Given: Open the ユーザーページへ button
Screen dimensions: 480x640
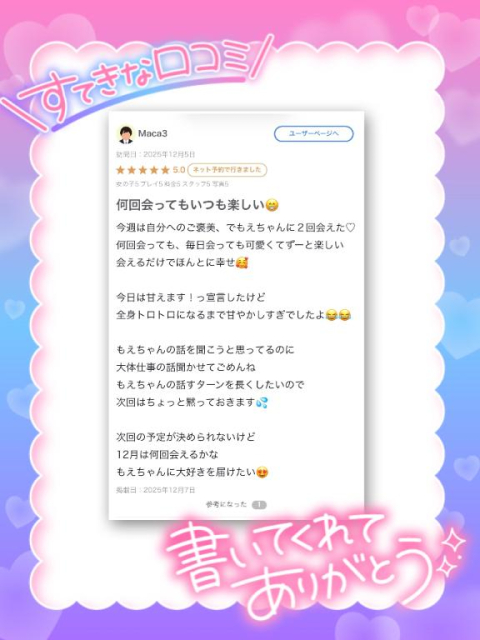Looking at the screenshot, I should point(313,134).
